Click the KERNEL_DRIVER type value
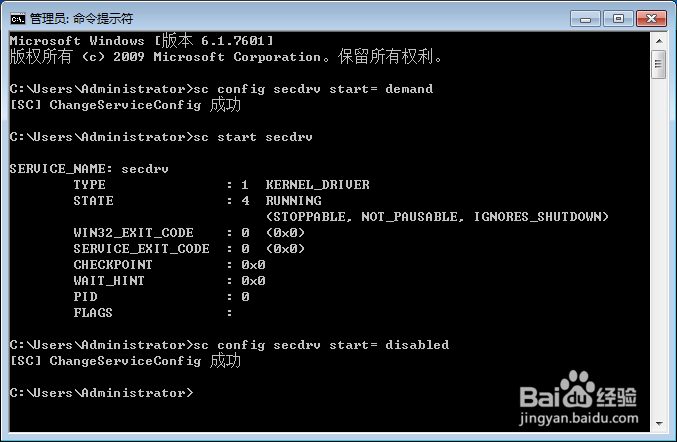The image size is (677, 442). 317,185
